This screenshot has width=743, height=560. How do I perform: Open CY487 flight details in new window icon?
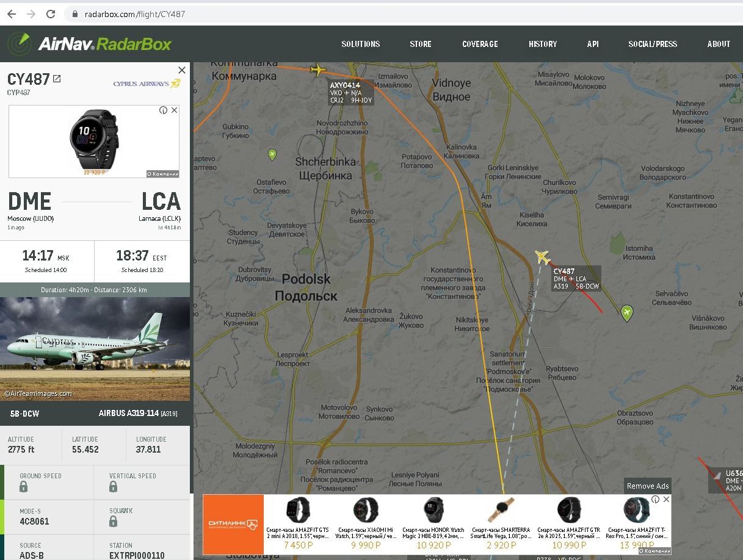57,79
